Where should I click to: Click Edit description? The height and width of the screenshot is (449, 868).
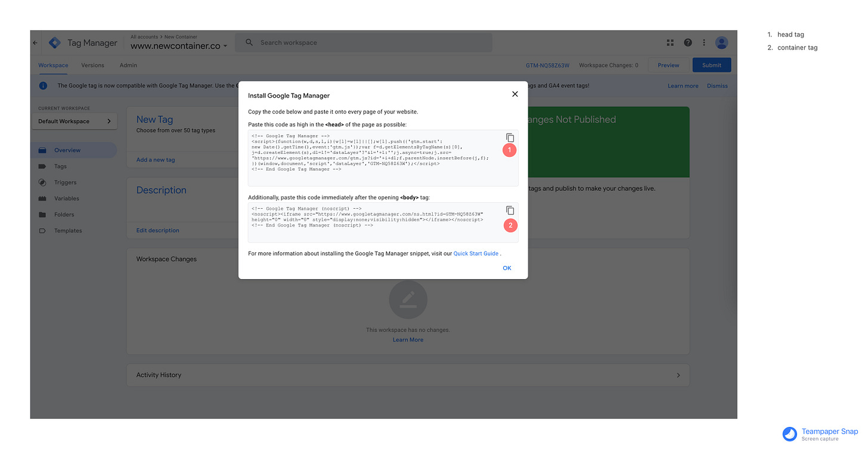[158, 230]
